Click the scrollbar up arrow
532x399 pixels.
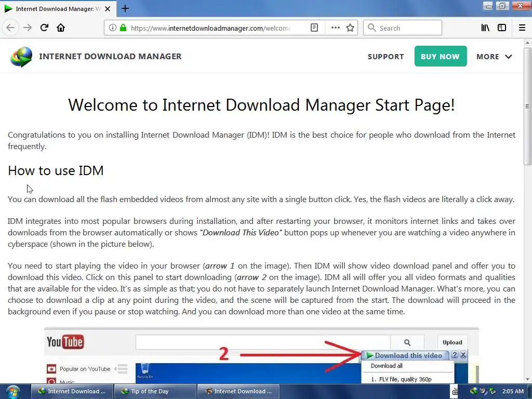527,43
